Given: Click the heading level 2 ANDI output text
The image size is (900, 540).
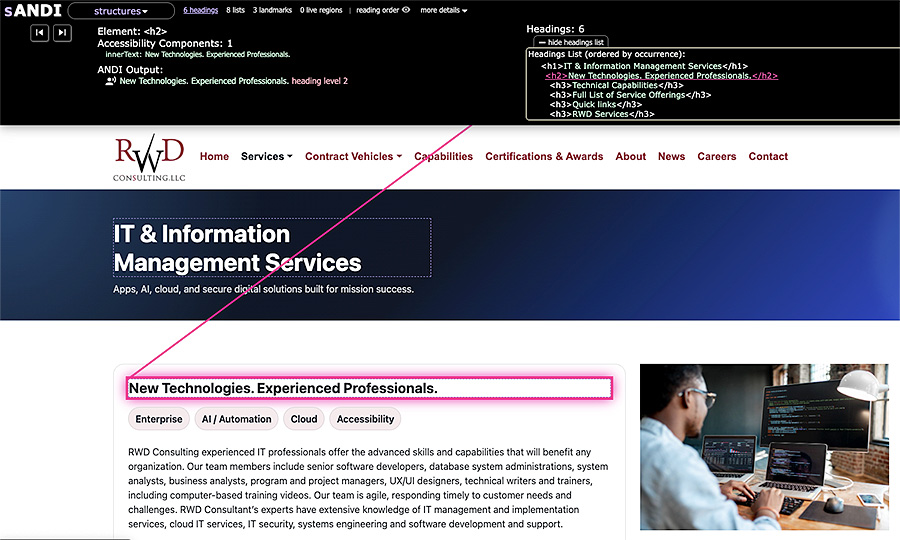Looking at the screenshot, I should coord(320,81).
